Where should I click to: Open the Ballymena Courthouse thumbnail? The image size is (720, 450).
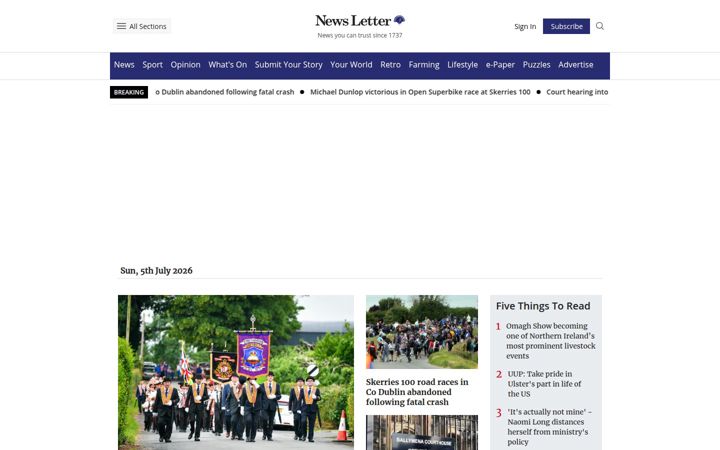[422, 433]
